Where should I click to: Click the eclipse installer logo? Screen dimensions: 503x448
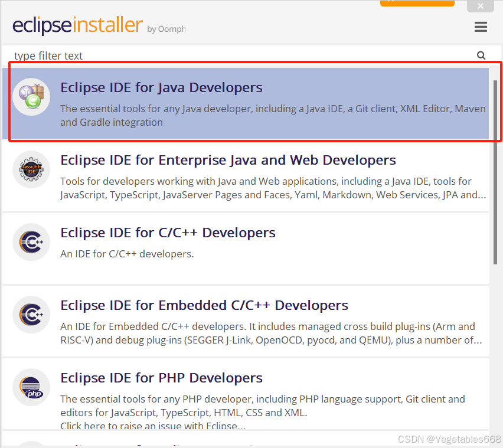click(77, 26)
